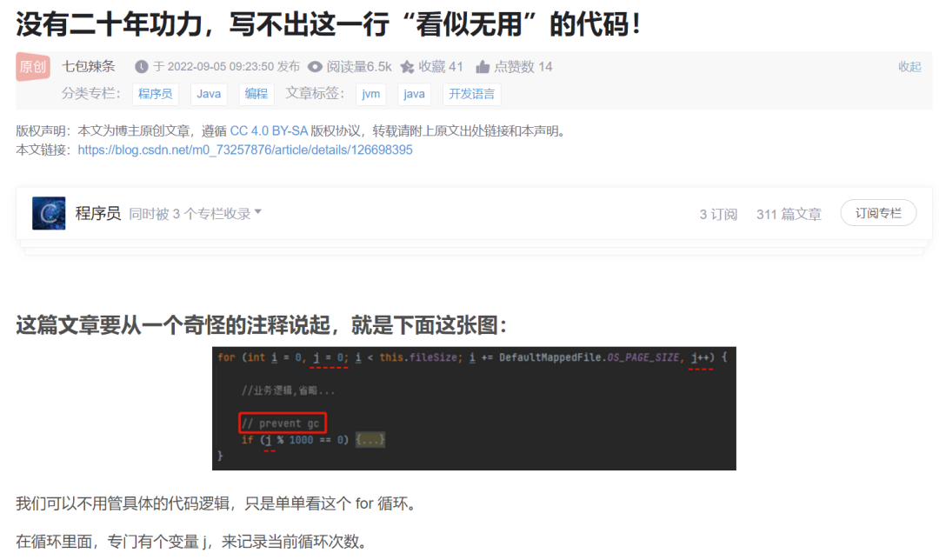Click the star icon to 收藏
Image resolution: width=939 pixels, height=560 pixels.
[x=407, y=66]
